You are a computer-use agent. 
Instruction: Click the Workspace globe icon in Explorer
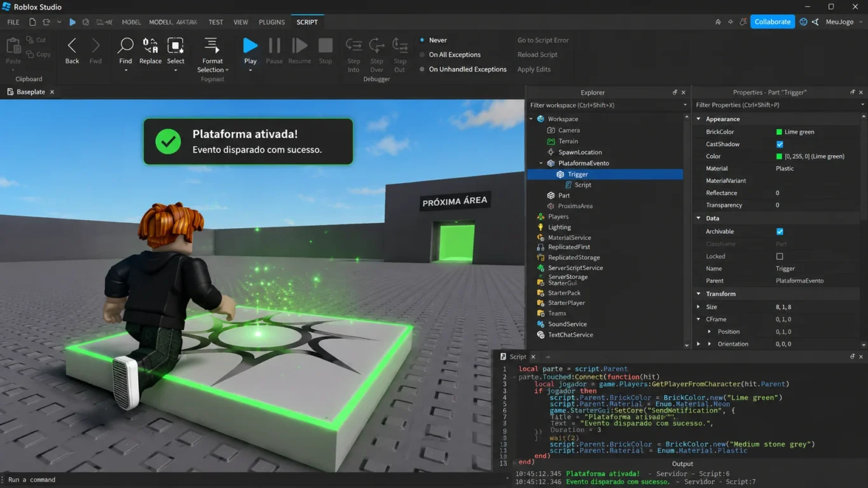click(541, 119)
